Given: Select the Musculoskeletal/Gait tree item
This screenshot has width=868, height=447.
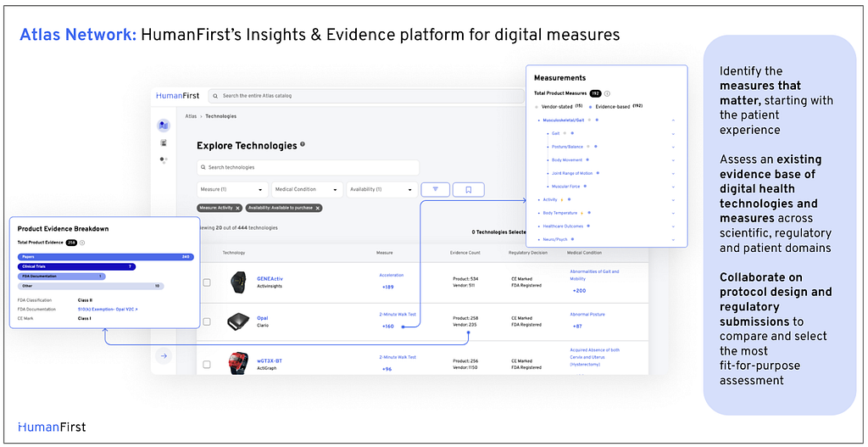Looking at the screenshot, I should tap(564, 120).
